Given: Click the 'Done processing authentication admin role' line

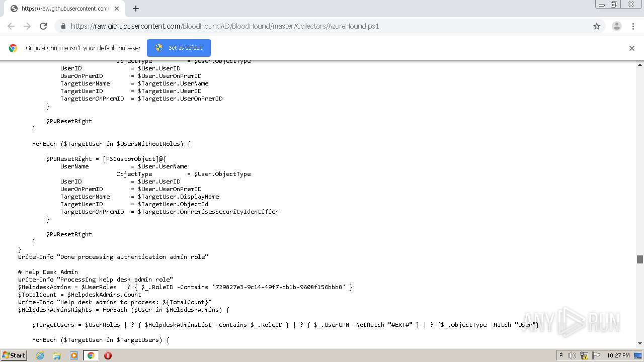Looking at the screenshot, I should 113,257.
